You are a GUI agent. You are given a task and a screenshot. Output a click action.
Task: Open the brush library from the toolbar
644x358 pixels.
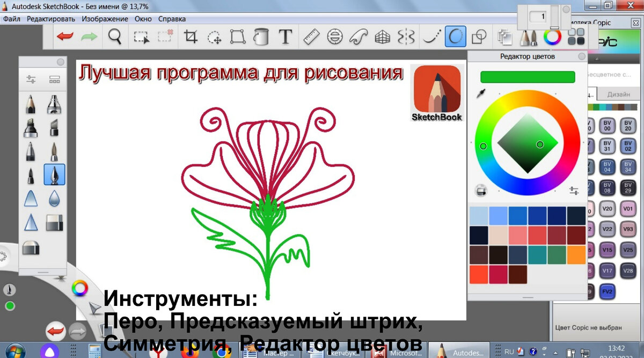pos(530,37)
